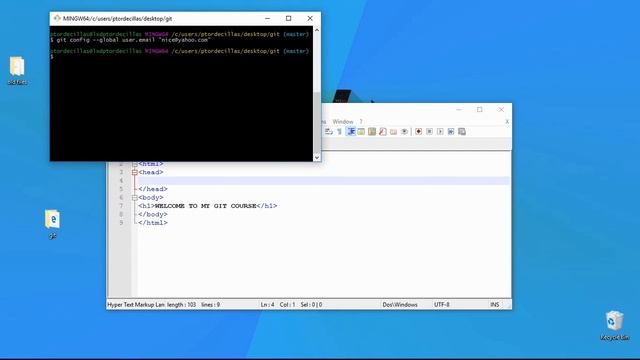Screen dimensions: 640x360
Task: Click 'Ln : 4' status bar entry
Action: tap(267, 304)
